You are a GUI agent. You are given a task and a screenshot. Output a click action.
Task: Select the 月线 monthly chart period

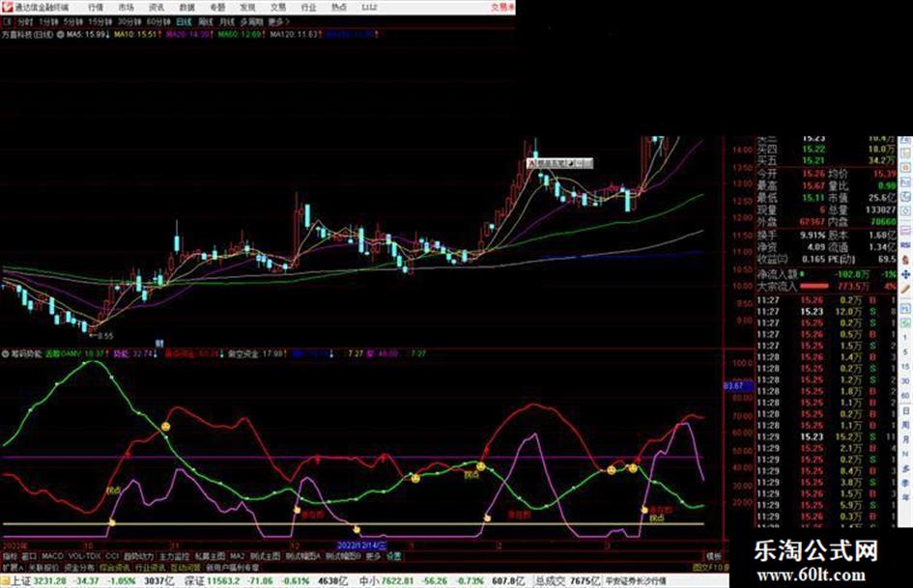click(x=226, y=21)
